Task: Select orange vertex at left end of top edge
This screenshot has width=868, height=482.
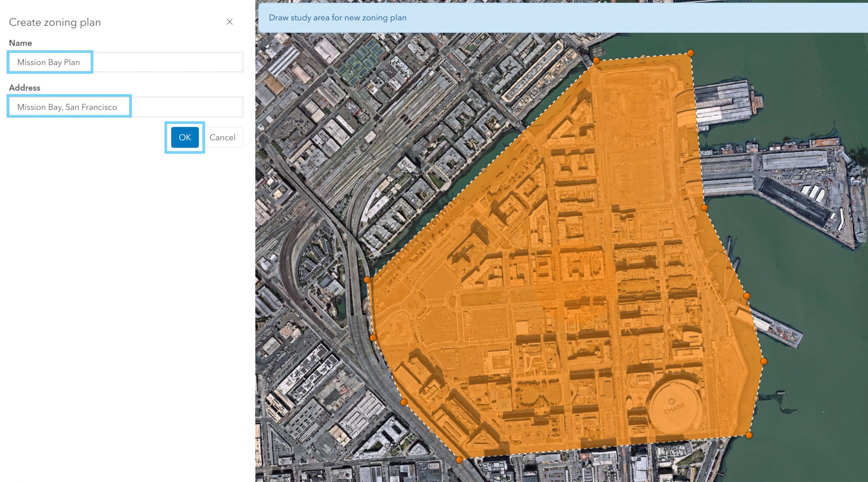Action: click(596, 61)
